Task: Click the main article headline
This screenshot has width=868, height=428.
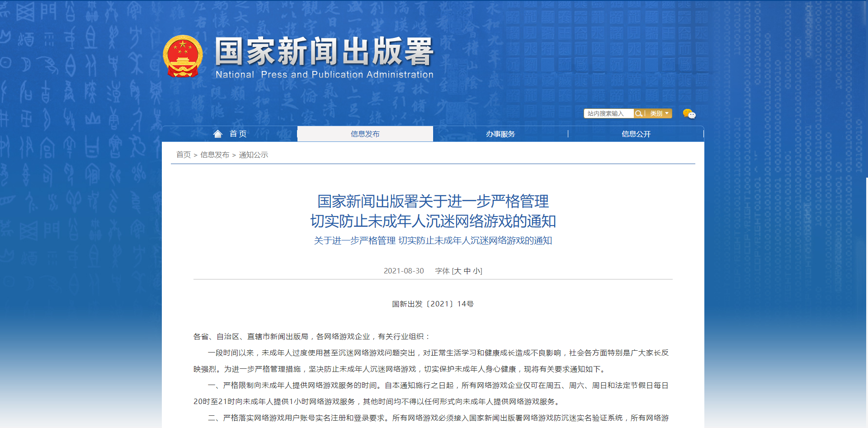Action: point(433,211)
